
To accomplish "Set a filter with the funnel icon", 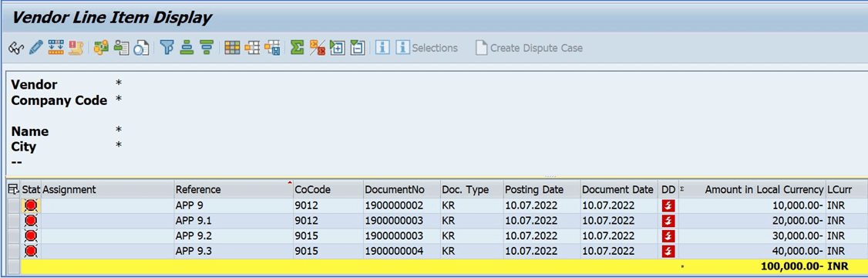I will [167, 48].
